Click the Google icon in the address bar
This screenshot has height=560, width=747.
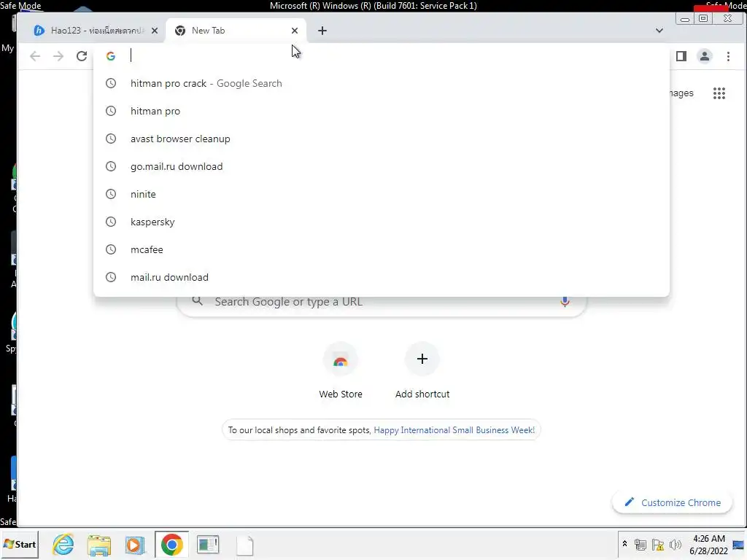(x=111, y=56)
